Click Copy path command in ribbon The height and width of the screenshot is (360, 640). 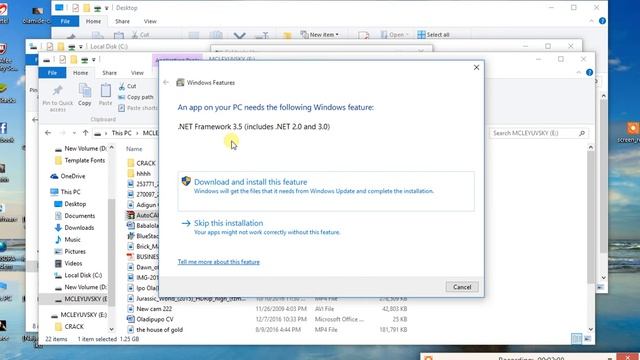click(136, 97)
